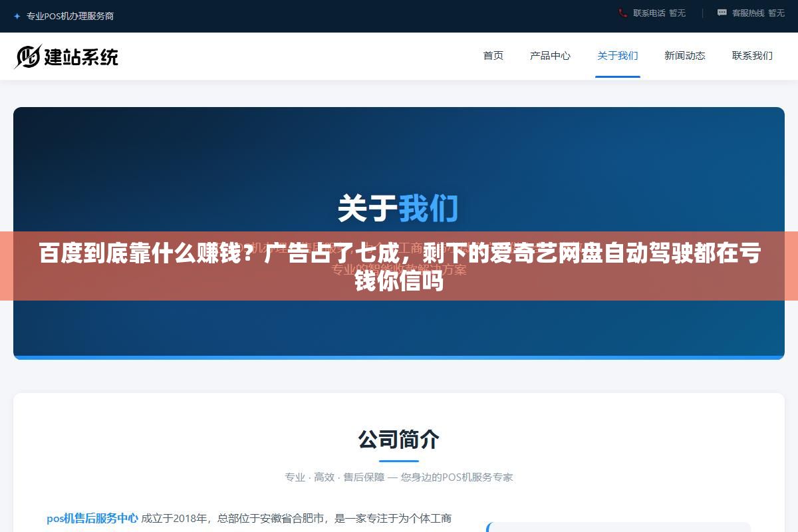Open the 产品中心 menu item
This screenshot has width=798, height=532.
click(550, 56)
